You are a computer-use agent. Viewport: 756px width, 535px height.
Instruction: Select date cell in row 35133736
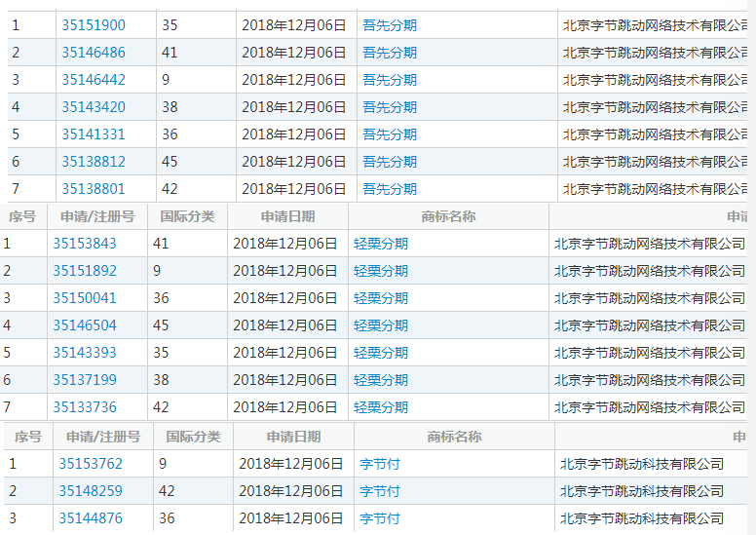coord(285,407)
